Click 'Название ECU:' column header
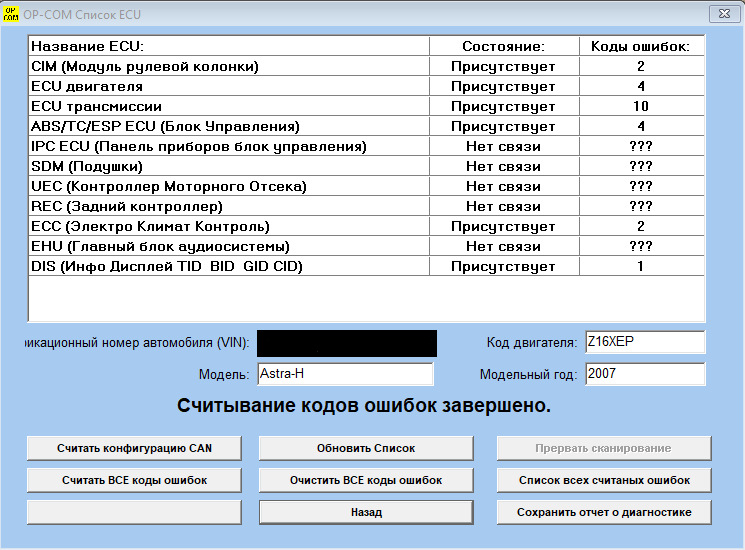This screenshot has height=550, width=745. [229, 46]
